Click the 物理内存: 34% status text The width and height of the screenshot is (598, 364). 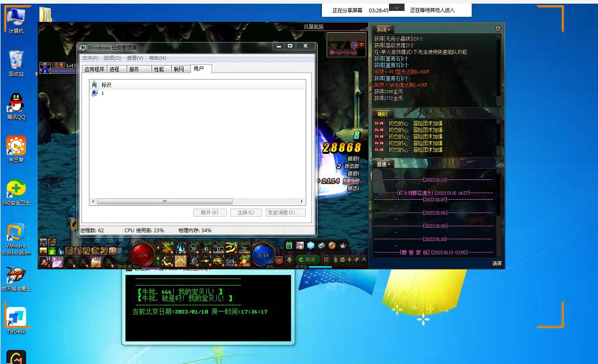coord(195,230)
